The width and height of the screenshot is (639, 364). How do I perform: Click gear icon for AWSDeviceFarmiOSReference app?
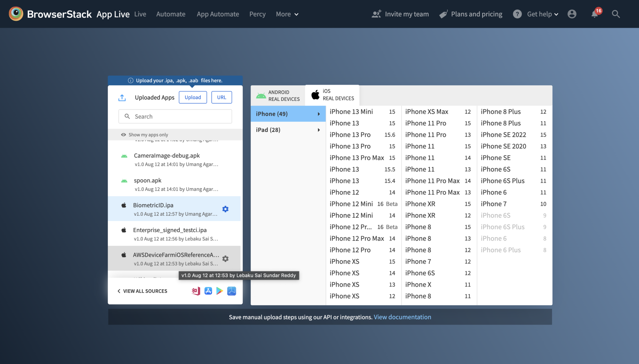coord(225,259)
